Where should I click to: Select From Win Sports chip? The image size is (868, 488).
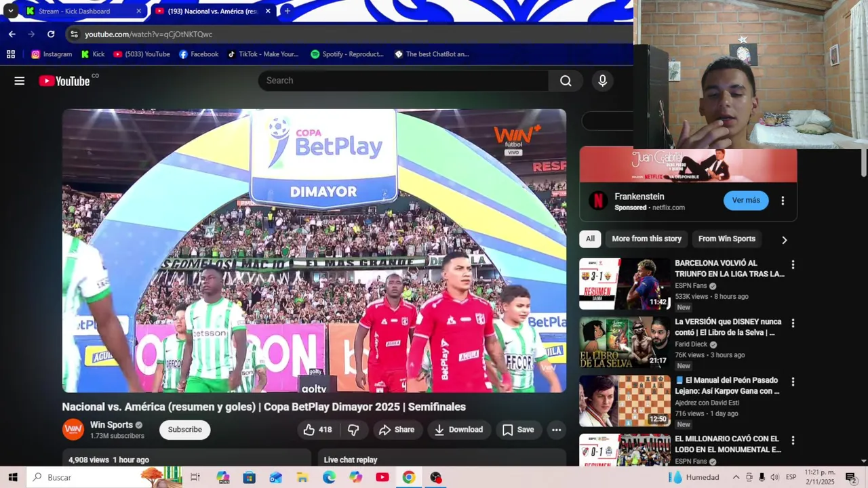(x=726, y=239)
